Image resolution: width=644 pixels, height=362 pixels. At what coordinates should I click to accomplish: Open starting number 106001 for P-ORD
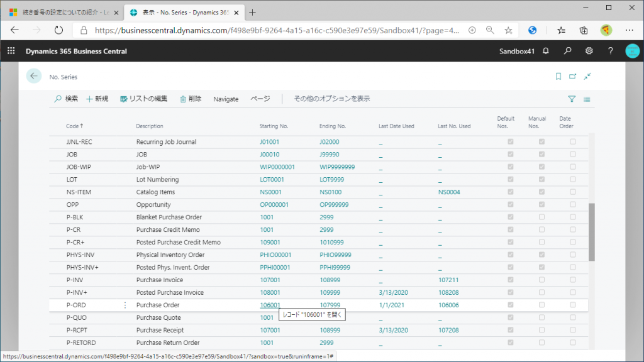pyautogui.click(x=270, y=305)
